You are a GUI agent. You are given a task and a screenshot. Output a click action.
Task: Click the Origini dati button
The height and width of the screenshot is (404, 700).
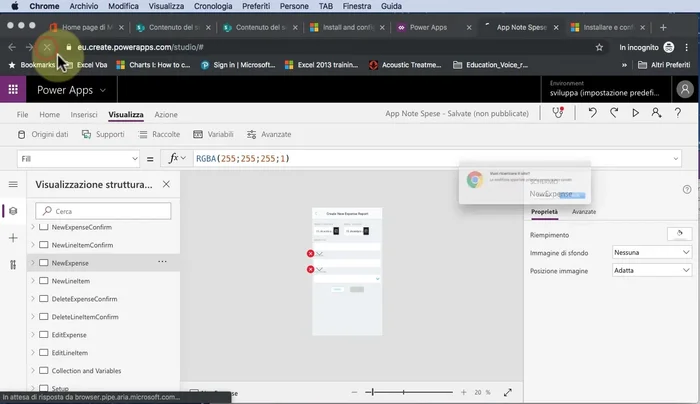coord(42,134)
